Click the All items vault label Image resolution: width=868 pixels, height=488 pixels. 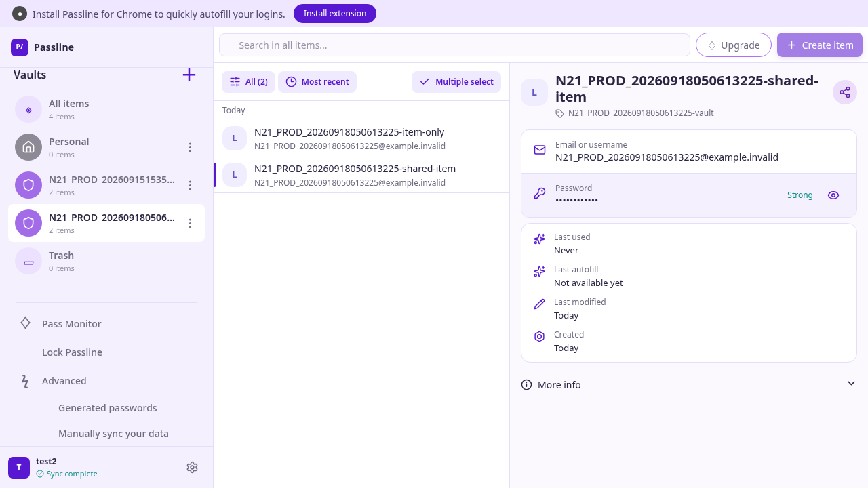pos(69,104)
